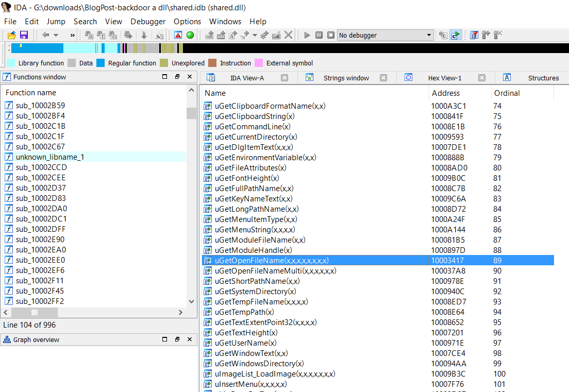Open the Jump menu
This screenshot has width=569, height=392.
[x=56, y=22]
